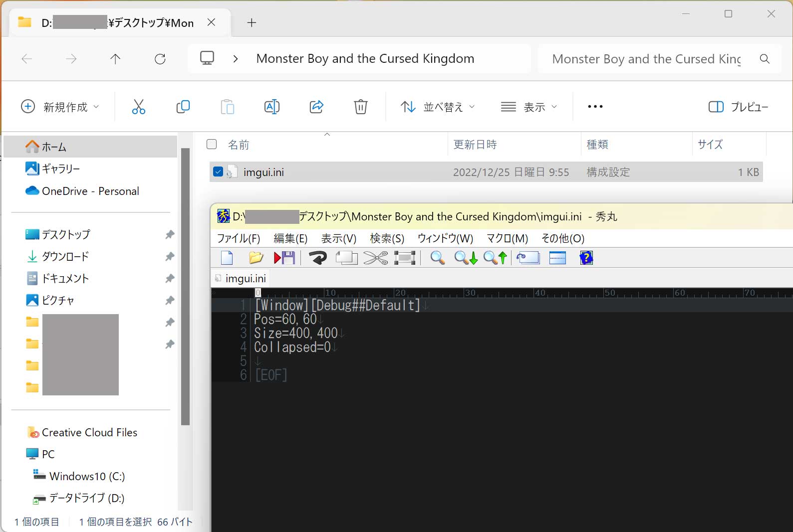793x532 pixels.
Task: Click the scissors Cut icon in Hidemaru
Action: [375, 258]
